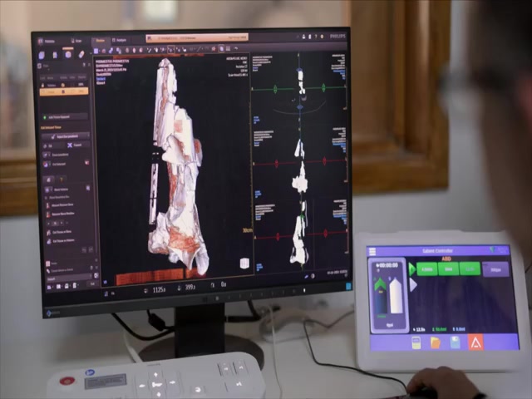Click the Add Tissue Segment button
This screenshot has height=399, width=532.
(65, 117)
